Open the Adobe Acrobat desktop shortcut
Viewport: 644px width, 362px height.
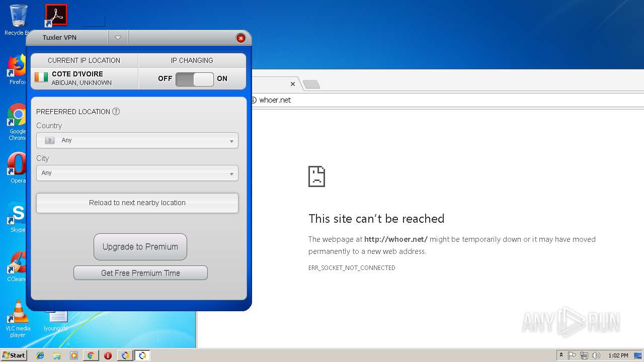[56, 15]
